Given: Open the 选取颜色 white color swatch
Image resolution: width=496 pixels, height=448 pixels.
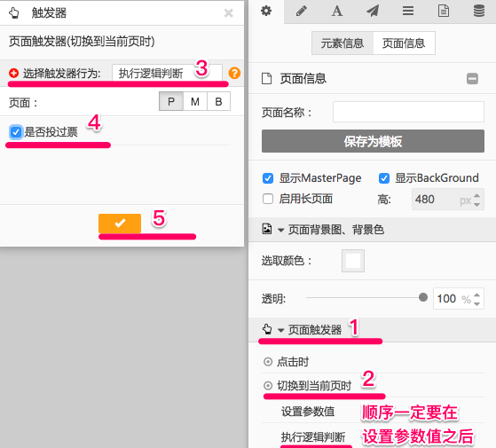Looking at the screenshot, I should point(353,261).
